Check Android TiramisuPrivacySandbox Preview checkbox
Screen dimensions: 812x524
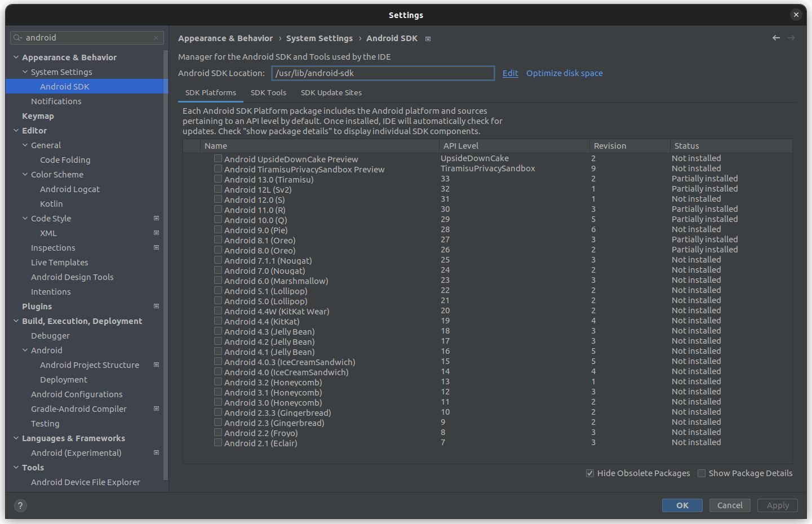tap(218, 169)
